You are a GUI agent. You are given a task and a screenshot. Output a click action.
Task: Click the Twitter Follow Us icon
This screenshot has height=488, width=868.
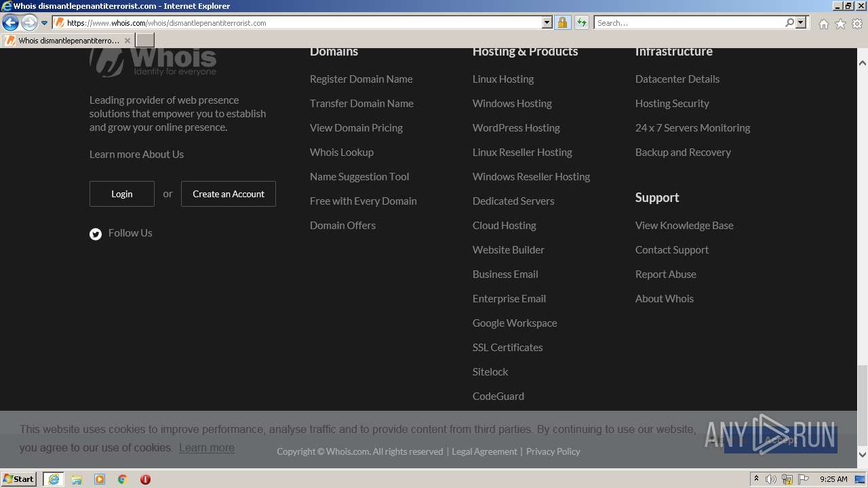96,234
